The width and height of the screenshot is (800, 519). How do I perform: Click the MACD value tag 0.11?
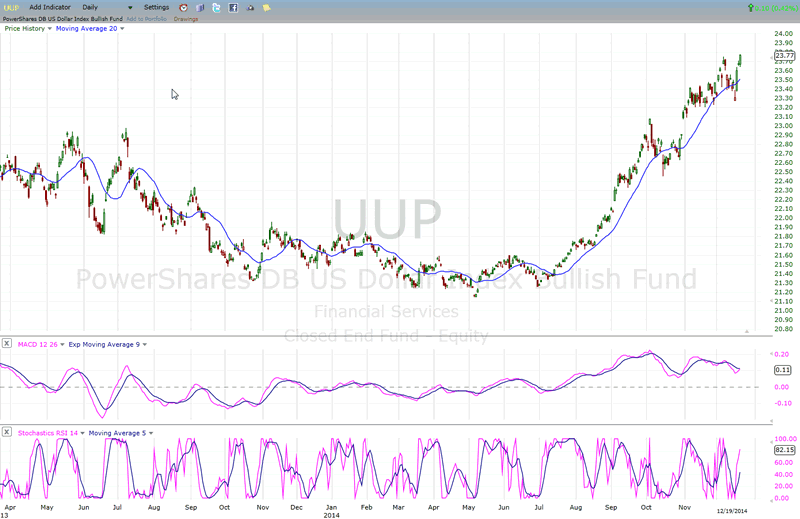point(783,370)
